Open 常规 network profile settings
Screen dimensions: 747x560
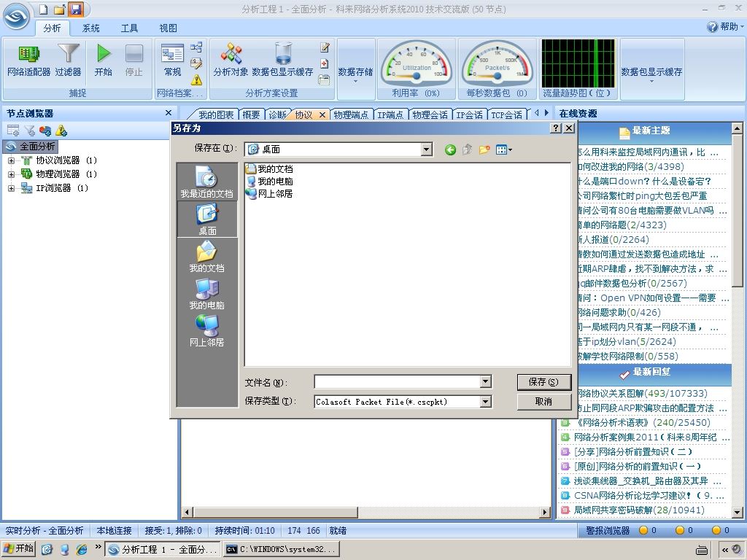point(172,61)
